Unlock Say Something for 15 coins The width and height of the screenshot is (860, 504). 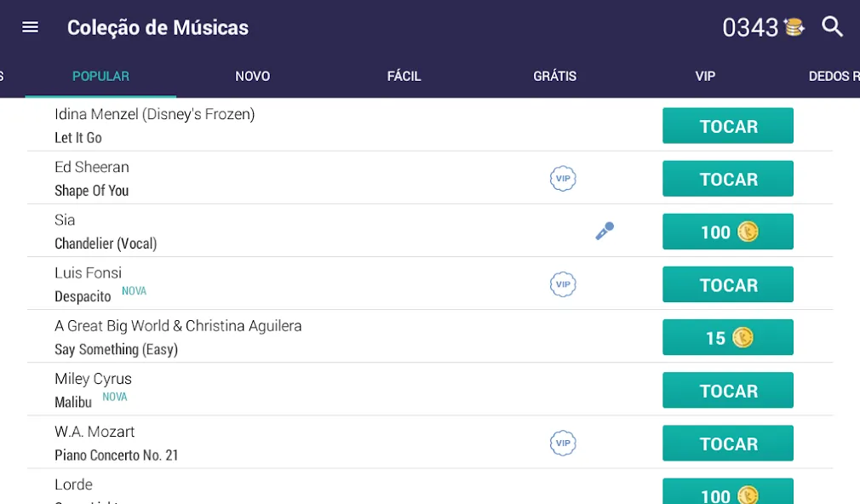(728, 337)
